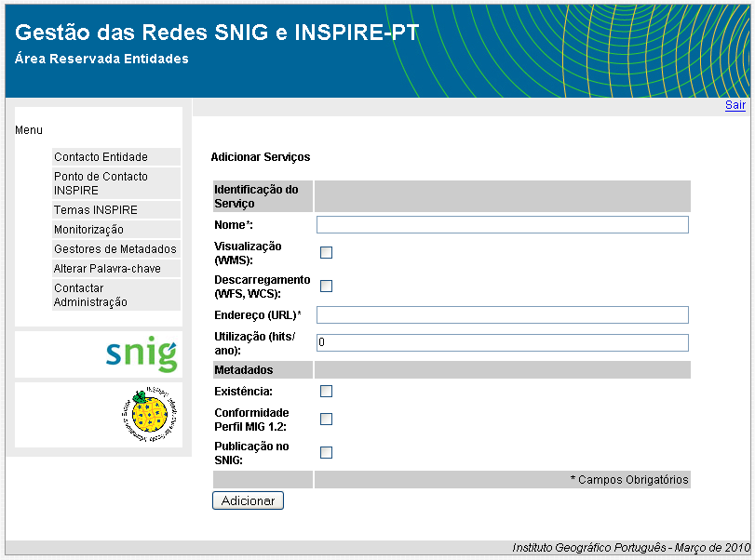Enable the Existência metadata checkbox
The image size is (755, 560).
pos(326,391)
